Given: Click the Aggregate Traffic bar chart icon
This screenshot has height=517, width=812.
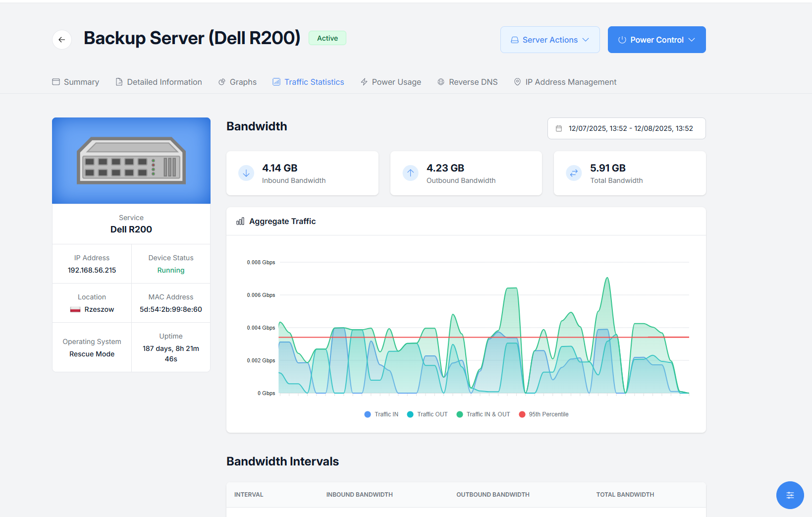Looking at the screenshot, I should 240,221.
